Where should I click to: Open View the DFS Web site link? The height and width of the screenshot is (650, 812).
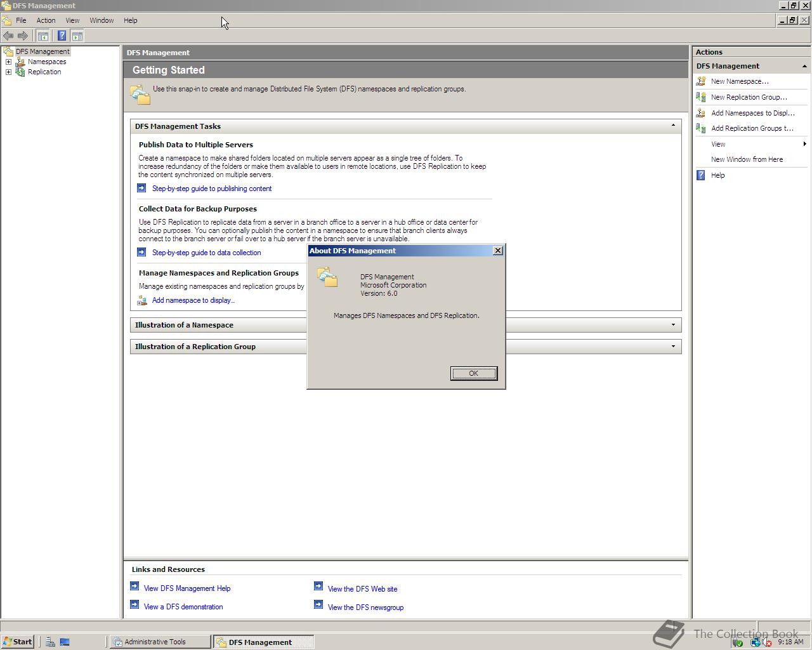362,589
